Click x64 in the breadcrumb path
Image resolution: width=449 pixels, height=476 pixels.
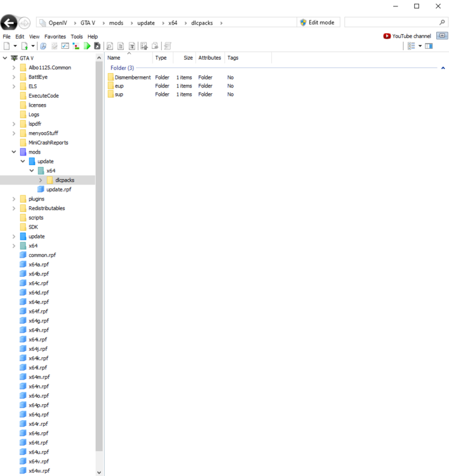point(173,23)
